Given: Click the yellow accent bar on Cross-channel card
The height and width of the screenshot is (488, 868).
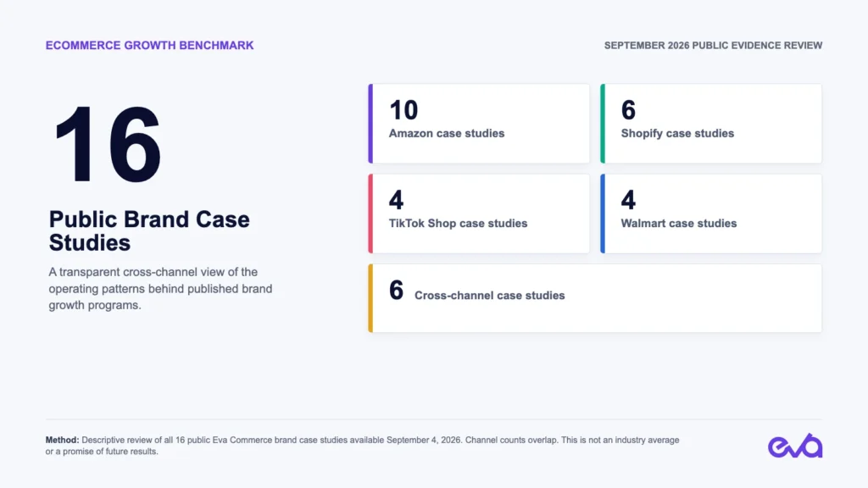Looking at the screenshot, I should [370, 298].
